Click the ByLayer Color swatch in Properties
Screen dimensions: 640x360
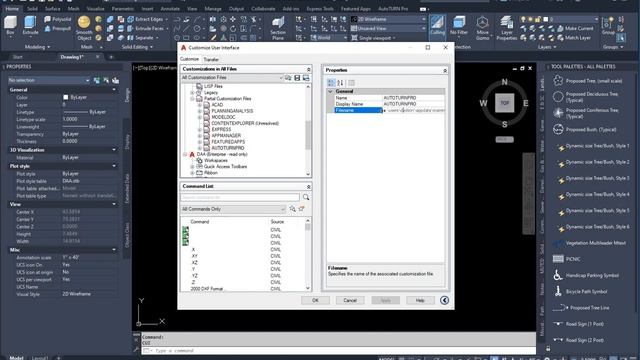point(66,97)
